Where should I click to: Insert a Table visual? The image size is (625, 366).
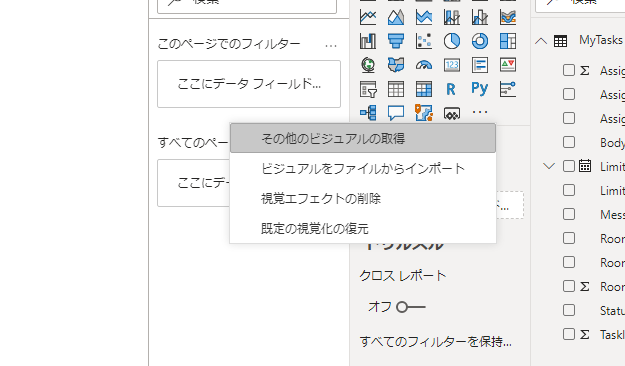coord(396,89)
